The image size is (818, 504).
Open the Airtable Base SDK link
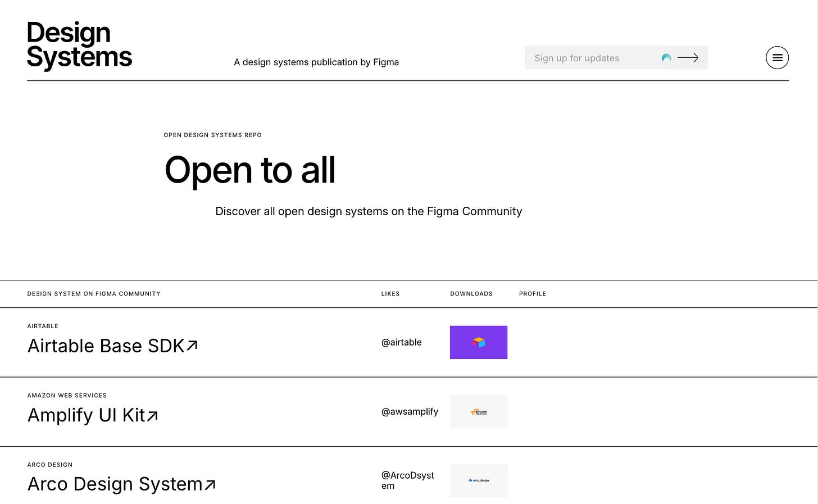112,346
